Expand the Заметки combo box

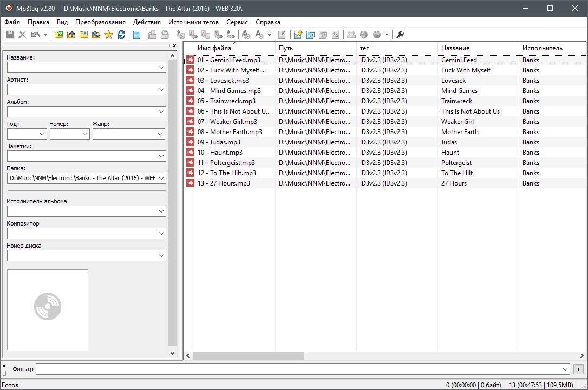click(161, 156)
